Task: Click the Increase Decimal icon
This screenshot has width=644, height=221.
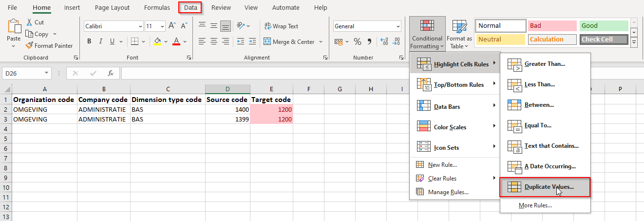Action: click(x=384, y=41)
